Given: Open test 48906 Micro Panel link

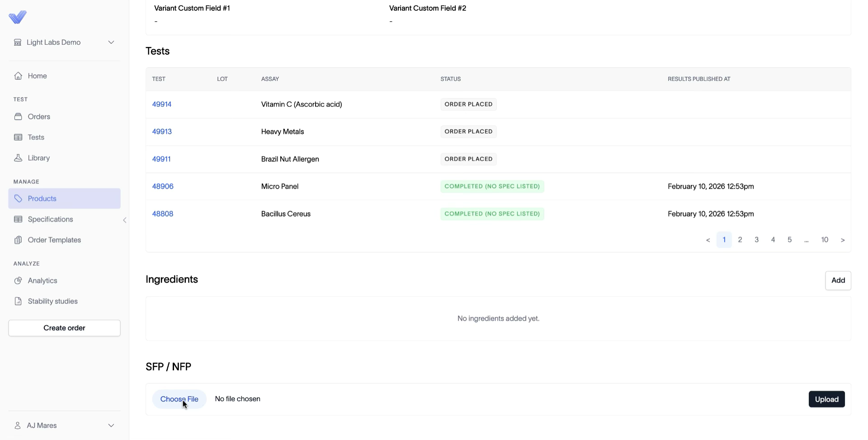Looking at the screenshot, I should click(163, 186).
